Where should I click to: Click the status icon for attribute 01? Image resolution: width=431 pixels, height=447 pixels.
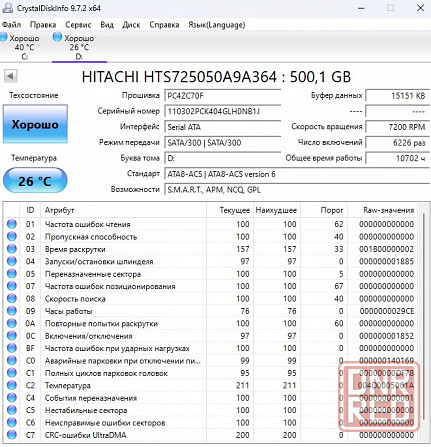pos(12,224)
